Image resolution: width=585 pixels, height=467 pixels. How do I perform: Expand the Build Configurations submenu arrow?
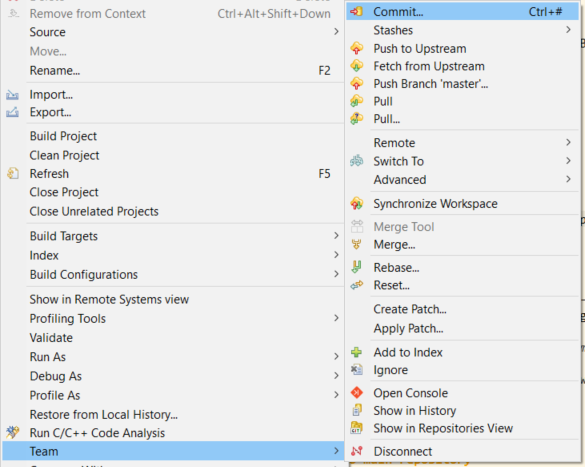tap(336, 274)
